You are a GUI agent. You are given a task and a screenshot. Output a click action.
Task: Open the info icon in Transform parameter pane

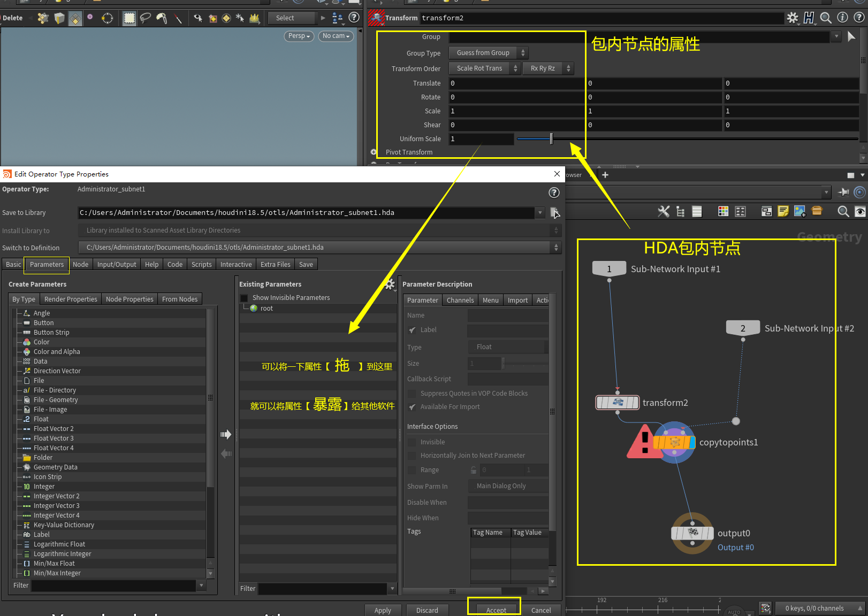[842, 18]
